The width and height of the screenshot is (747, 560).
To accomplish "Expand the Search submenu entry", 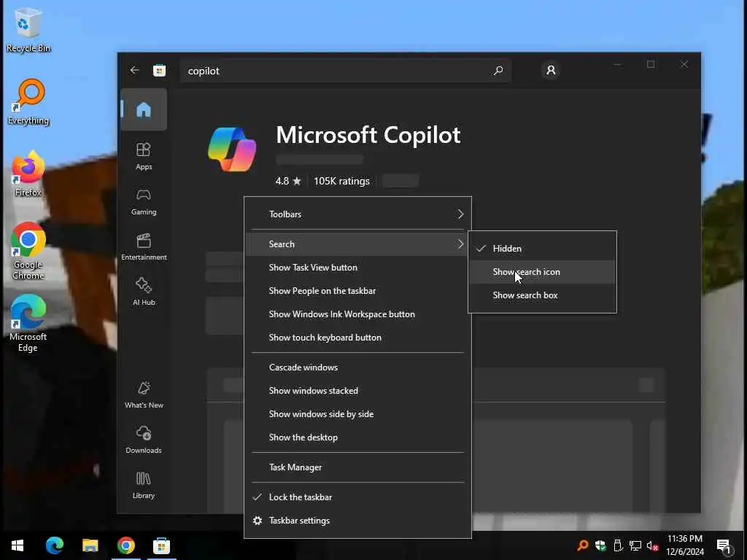I will click(357, 244).
